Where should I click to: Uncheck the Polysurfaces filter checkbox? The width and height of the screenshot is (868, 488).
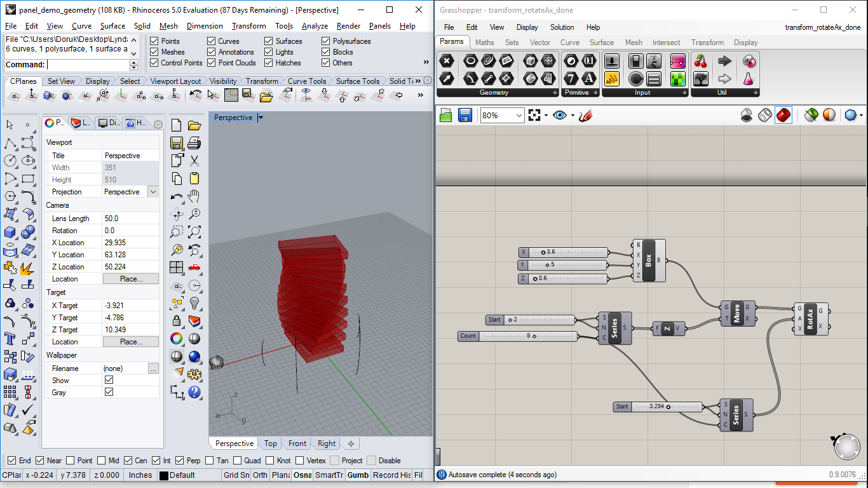click(326, 41)
